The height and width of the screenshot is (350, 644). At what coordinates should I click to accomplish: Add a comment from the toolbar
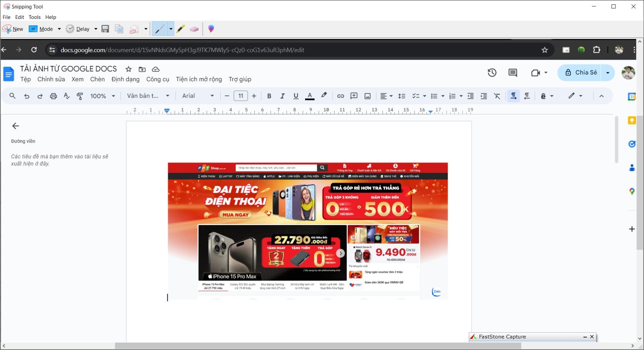354,96
